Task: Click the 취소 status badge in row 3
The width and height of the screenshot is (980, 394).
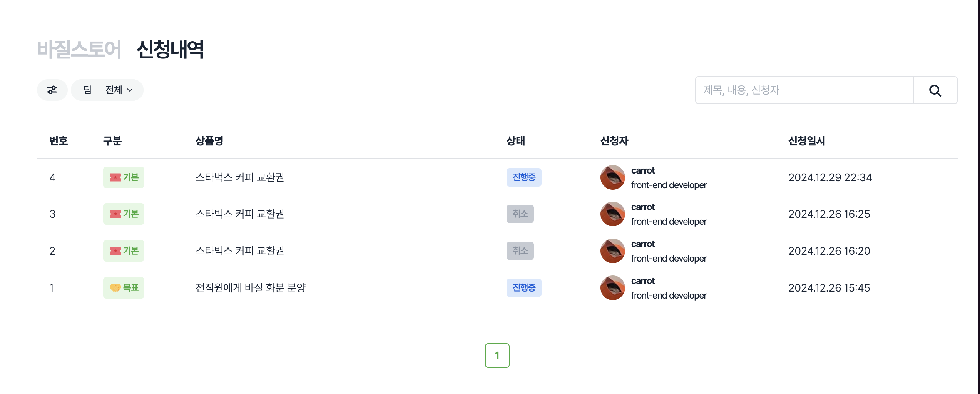Action: click(x=520, y=214)
